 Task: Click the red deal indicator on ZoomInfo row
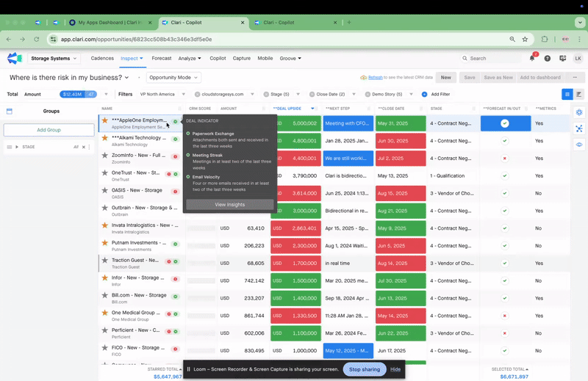(x=175, y=156)
